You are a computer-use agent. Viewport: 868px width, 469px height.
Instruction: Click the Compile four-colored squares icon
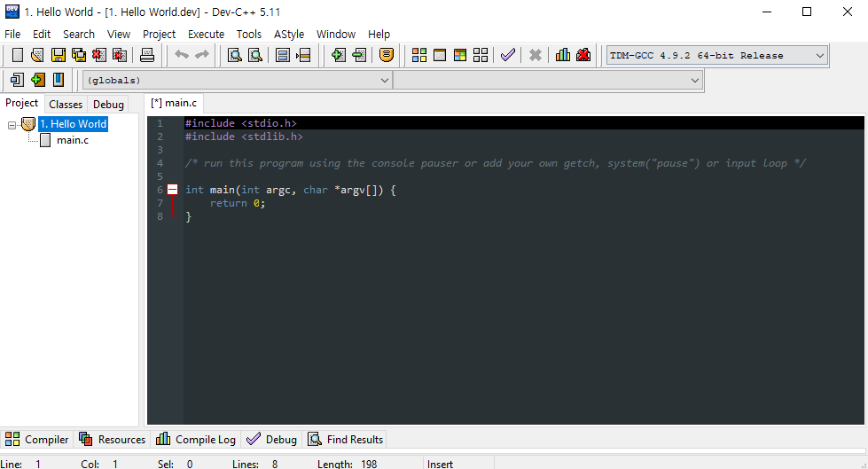coord(419,55)
